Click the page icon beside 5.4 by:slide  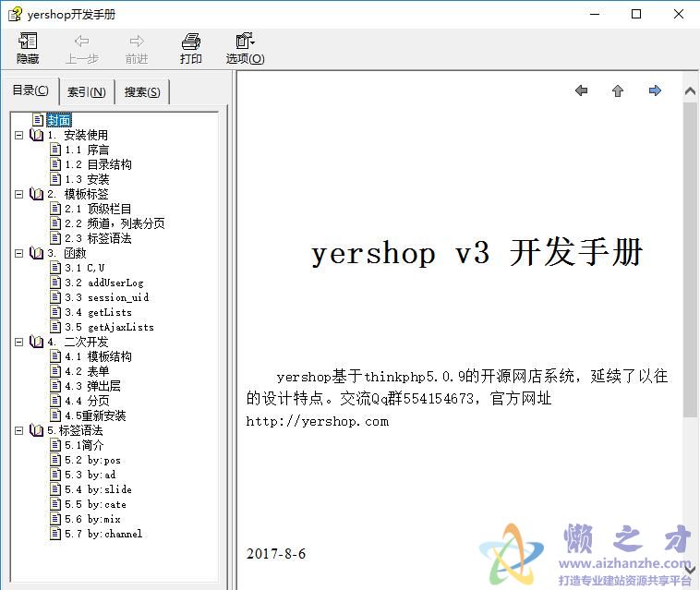point(55,489)
